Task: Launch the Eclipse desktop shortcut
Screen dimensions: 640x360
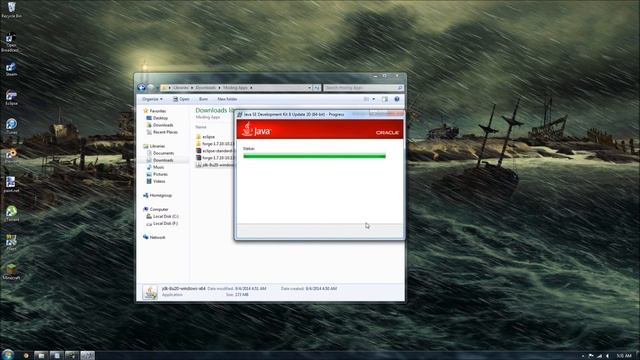Action: (11, 98)
